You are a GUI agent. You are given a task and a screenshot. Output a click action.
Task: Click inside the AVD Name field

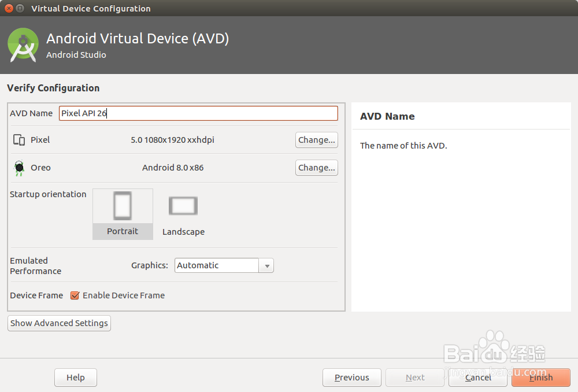198,113
